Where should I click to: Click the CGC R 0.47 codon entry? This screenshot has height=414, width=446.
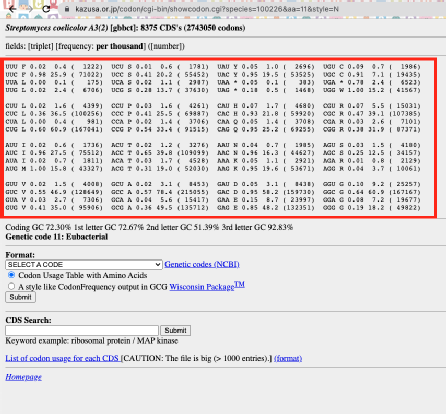[372, 114]
